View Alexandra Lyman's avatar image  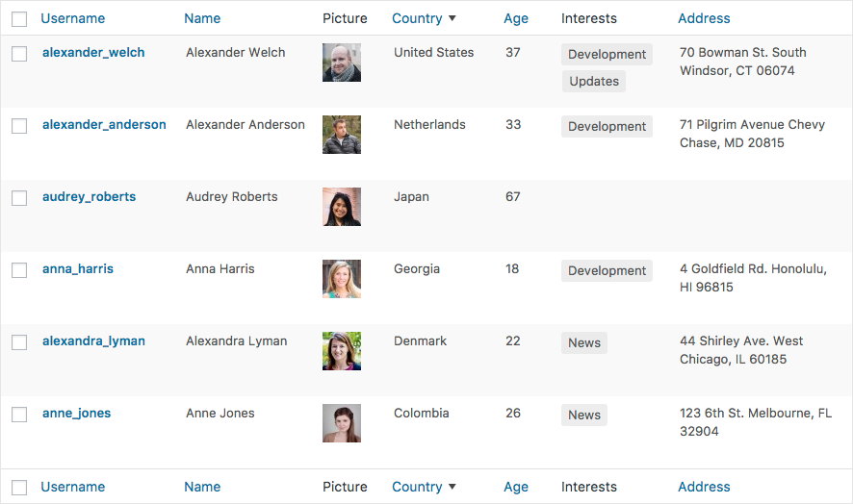click(x=342, y=351)
